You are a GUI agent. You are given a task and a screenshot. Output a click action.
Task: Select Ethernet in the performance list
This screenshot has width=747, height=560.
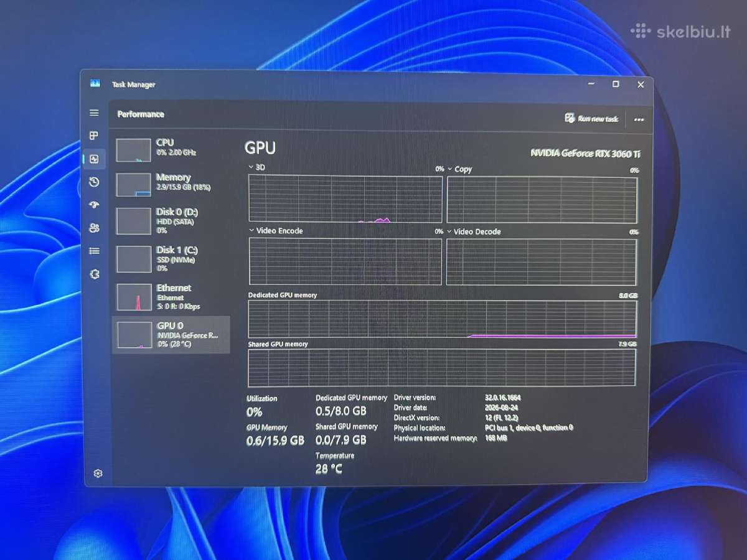click(x=171, y=297)
